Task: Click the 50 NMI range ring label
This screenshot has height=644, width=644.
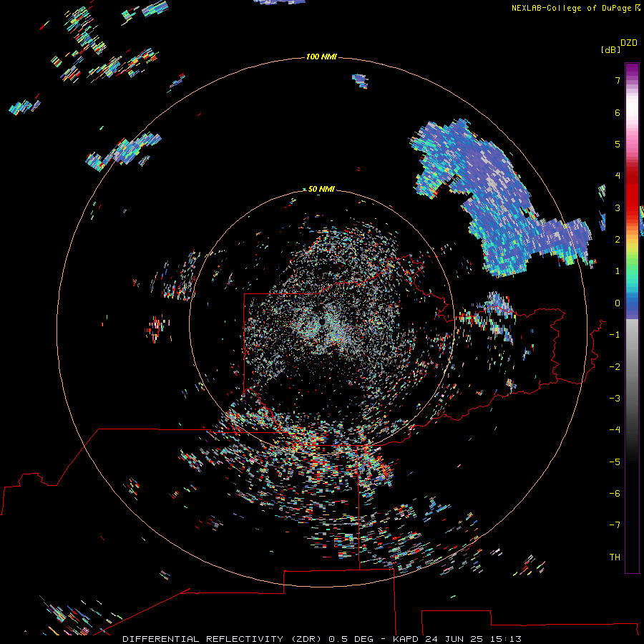Action: [321, 189]
